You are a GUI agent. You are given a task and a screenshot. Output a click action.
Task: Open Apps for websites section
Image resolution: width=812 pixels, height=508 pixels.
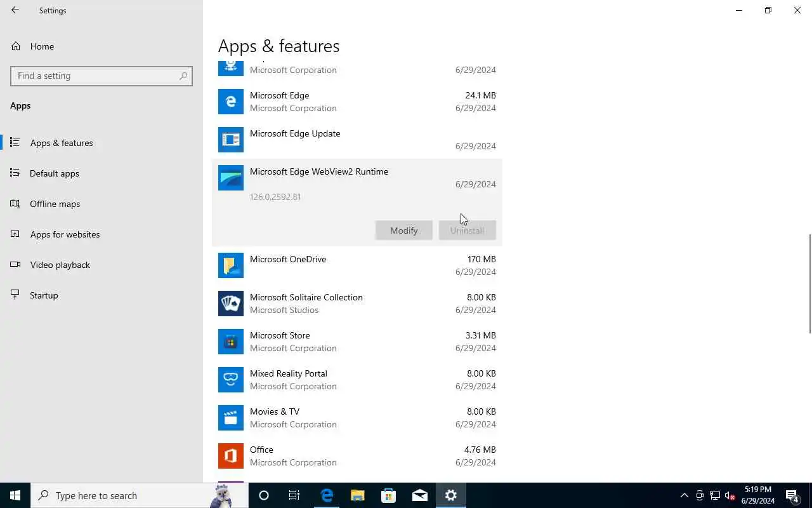101,234
